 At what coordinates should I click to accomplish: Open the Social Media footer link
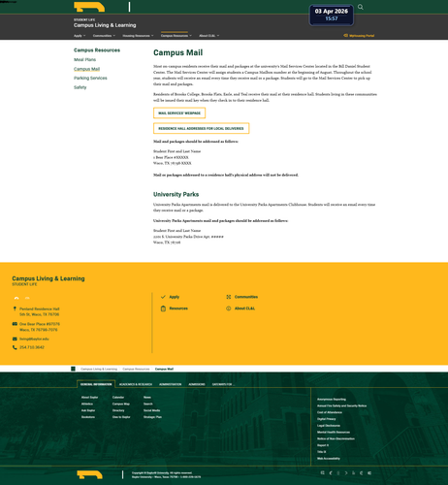click(x=151, y=410)
